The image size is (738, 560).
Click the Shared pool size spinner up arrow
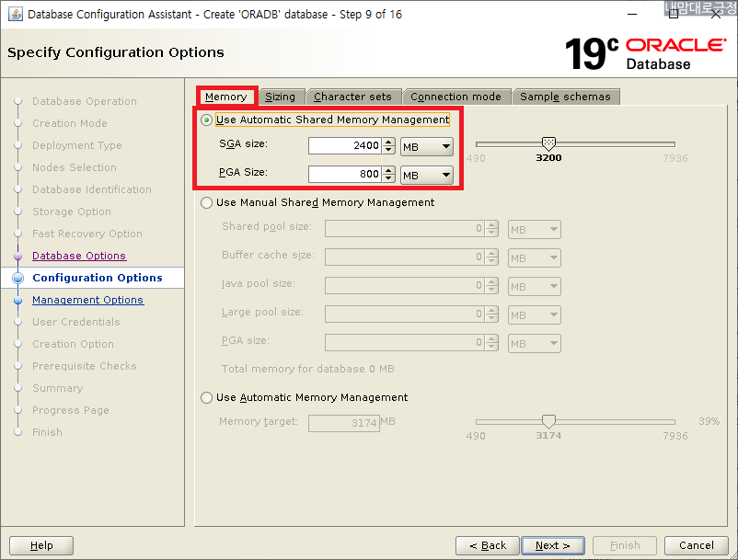coord(491,224)
